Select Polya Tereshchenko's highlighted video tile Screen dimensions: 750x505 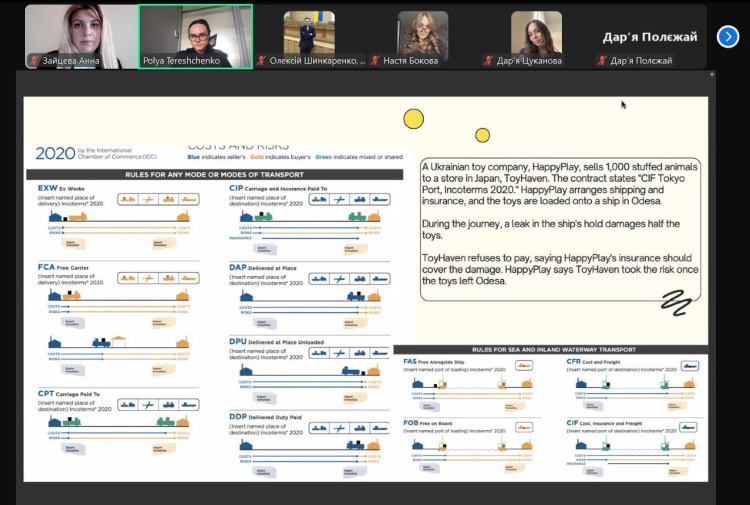tap(196, 37)
